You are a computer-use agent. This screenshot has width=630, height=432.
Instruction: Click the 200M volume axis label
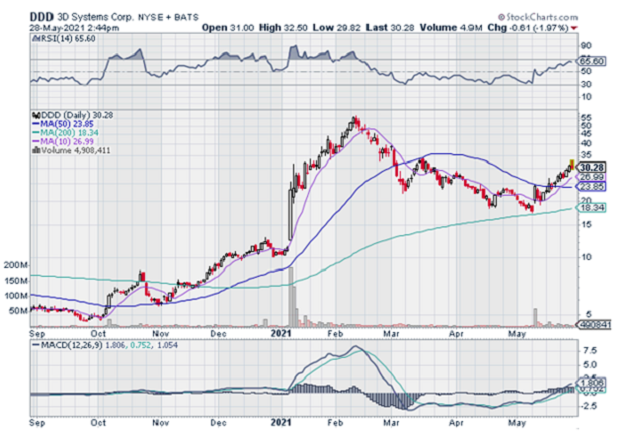pyautogui.click(x=16, y=265)
